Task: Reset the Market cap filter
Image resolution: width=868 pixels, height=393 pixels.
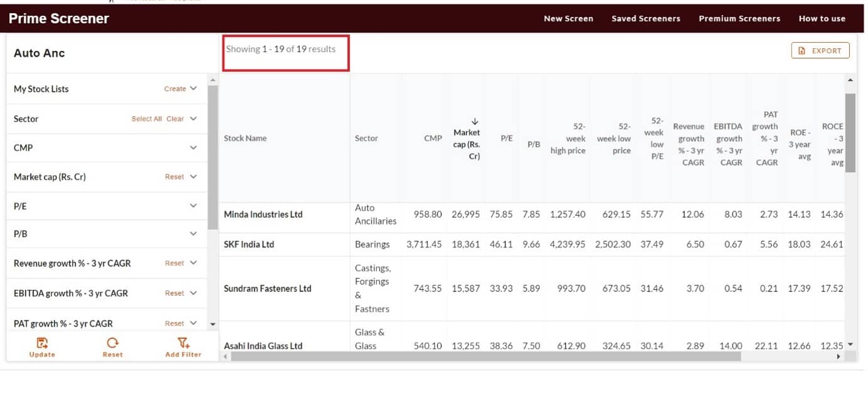Action: pos(174,177)
